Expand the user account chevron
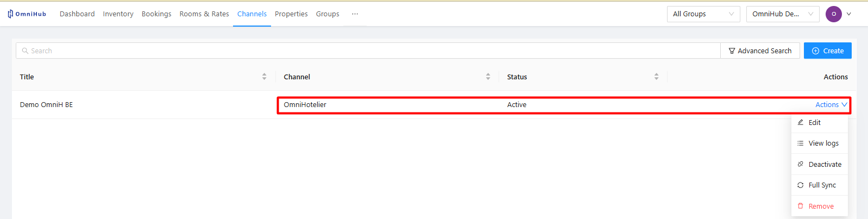Image resolution: width=868 pixels, height=219 pixels. click(x=849, y=14)
